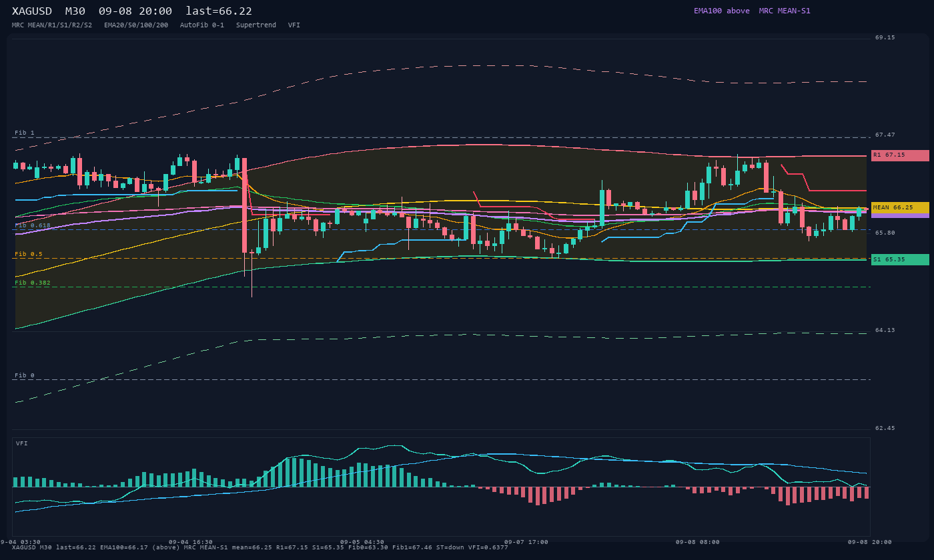This screenshot has width=934, height=560.
Task: Click the 62.45 price axis label
Action: tap(885, 428)
